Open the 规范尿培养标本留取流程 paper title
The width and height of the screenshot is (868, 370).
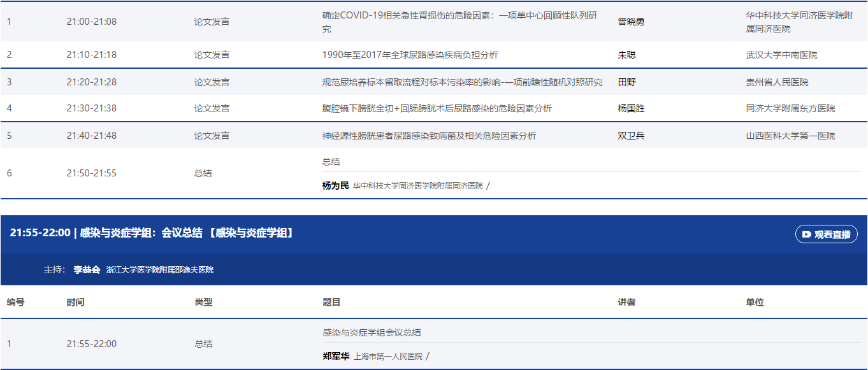(x=462, y=82)
